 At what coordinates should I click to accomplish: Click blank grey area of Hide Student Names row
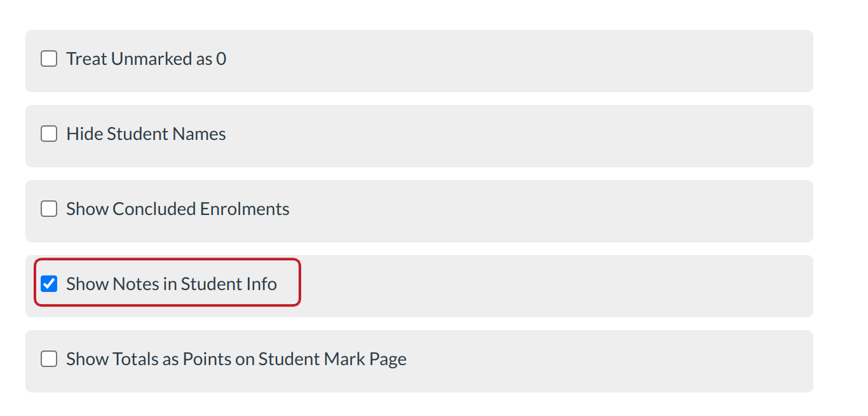point(508,135)
